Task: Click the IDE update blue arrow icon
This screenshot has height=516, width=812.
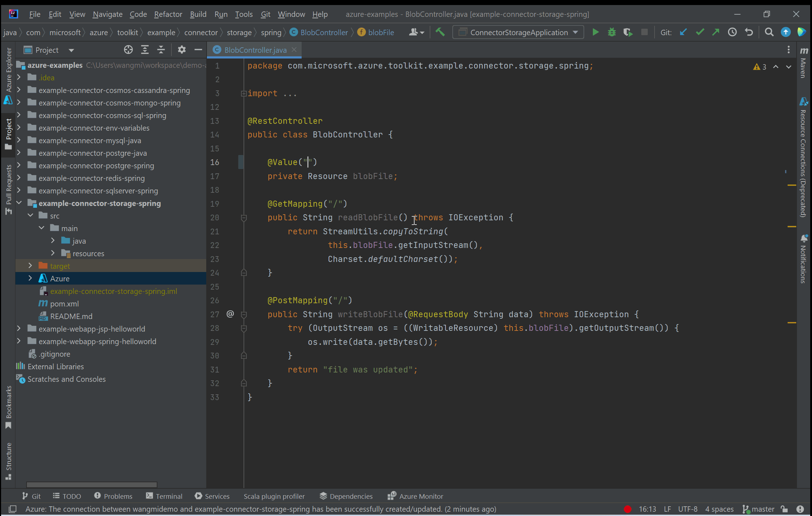Action: 785,32
